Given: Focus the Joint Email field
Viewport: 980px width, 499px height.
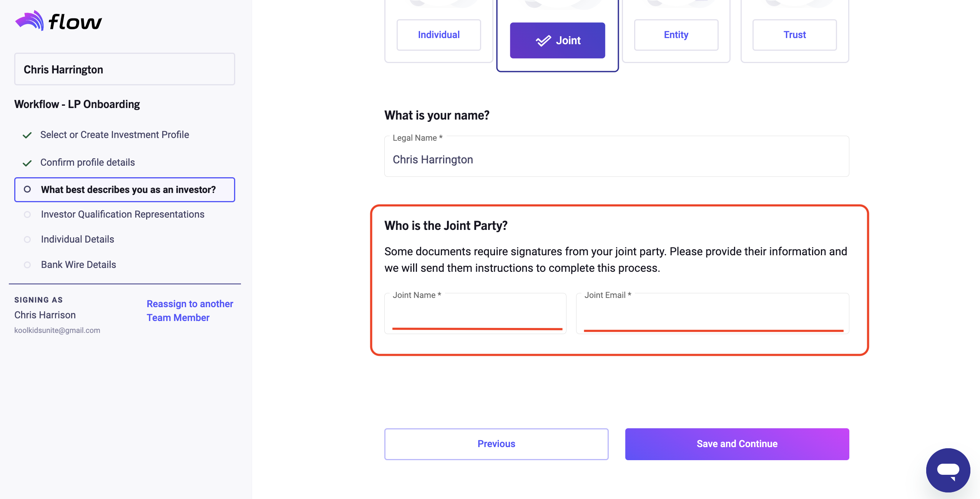Looking at the screenshot, I should pos(713,313).
